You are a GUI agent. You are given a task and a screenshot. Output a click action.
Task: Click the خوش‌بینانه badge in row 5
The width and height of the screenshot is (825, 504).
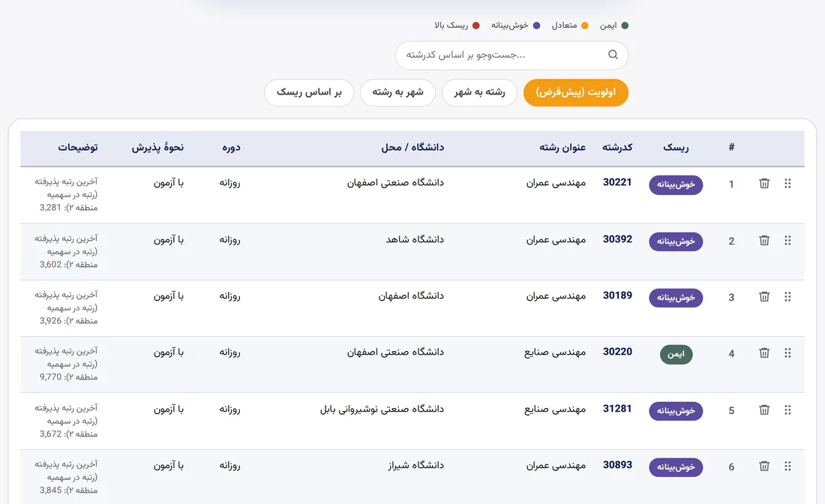coord(676,411)
